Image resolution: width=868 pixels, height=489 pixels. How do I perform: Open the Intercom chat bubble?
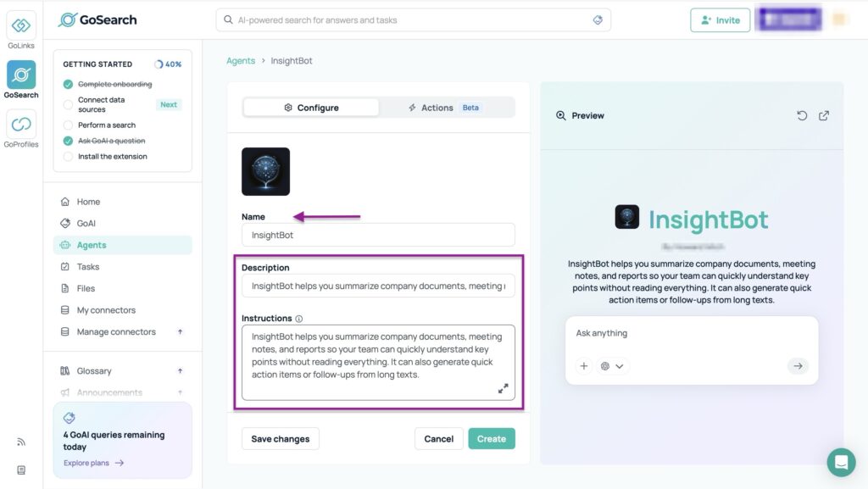841,463
